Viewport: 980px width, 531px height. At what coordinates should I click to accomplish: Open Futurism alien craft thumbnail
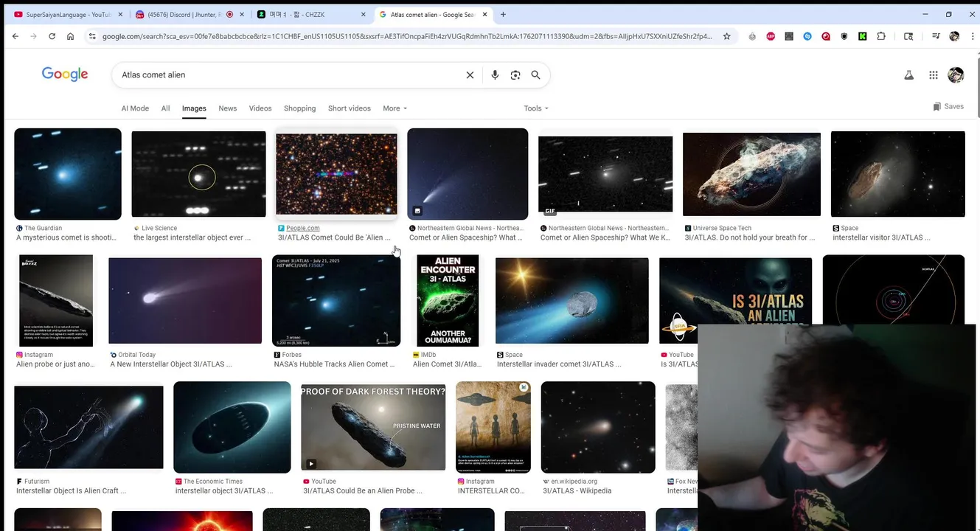88,428
